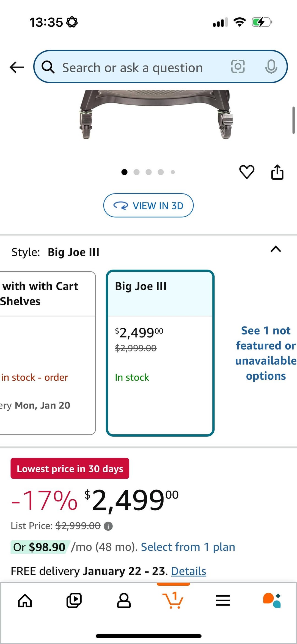297x644 pixels.
Task: Open the info icon beside List Price
Action: (x=108, y=526)
